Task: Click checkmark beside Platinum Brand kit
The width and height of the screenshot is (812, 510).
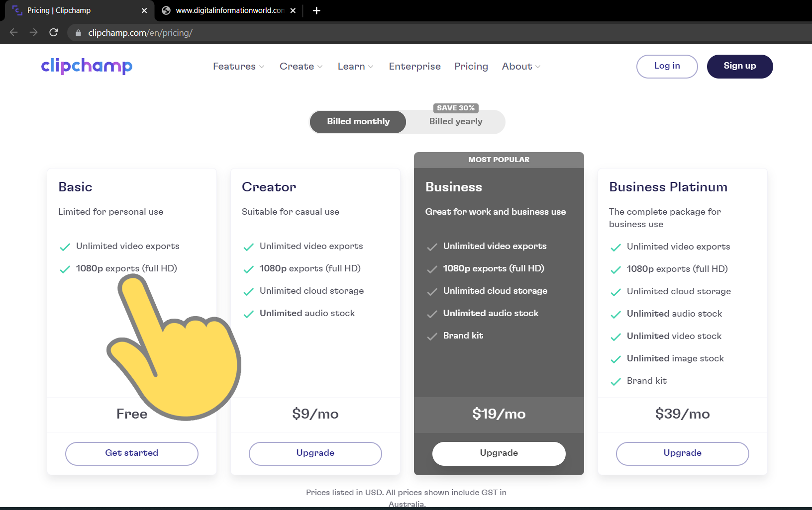Action: [615, 382]
